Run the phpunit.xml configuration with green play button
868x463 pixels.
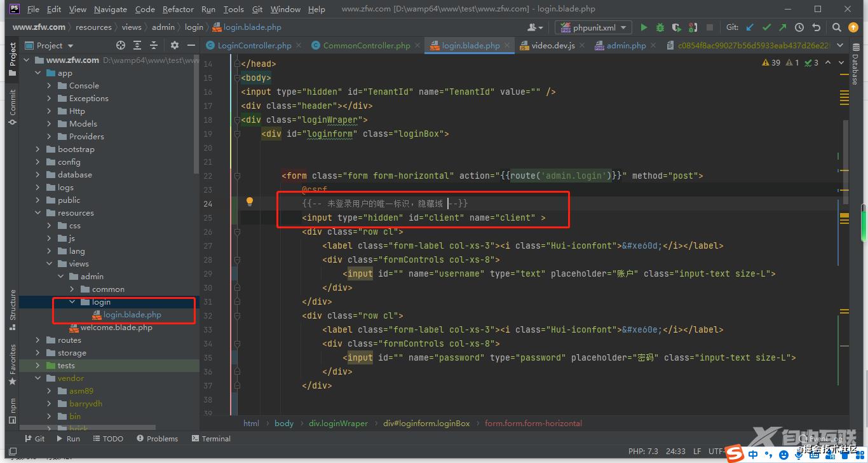pos(644,27)
